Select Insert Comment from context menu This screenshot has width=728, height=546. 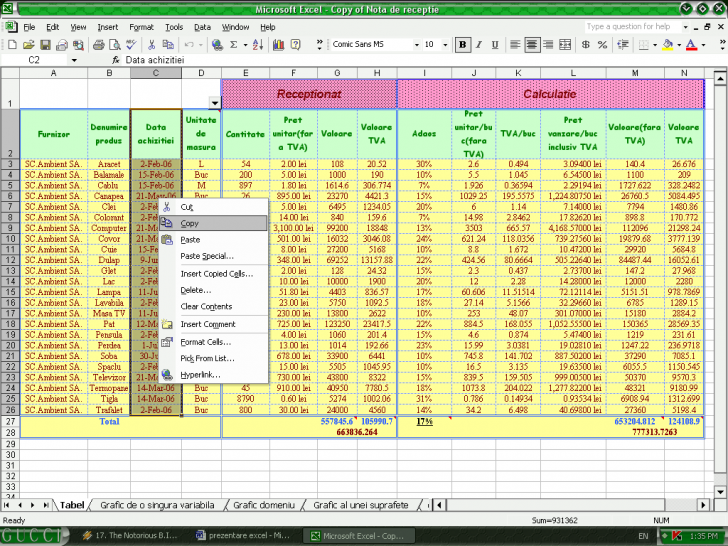pos(214,324)
